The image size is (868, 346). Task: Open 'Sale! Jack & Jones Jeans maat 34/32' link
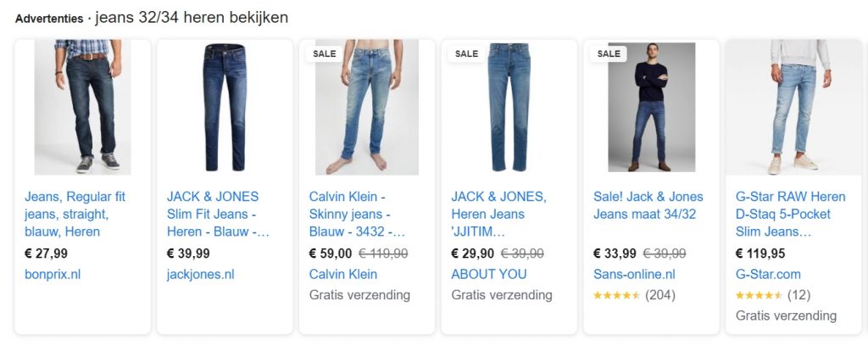point(648,205)
